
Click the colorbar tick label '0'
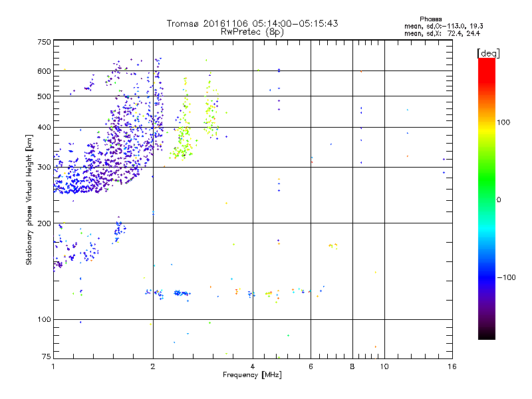click(499, 200)
